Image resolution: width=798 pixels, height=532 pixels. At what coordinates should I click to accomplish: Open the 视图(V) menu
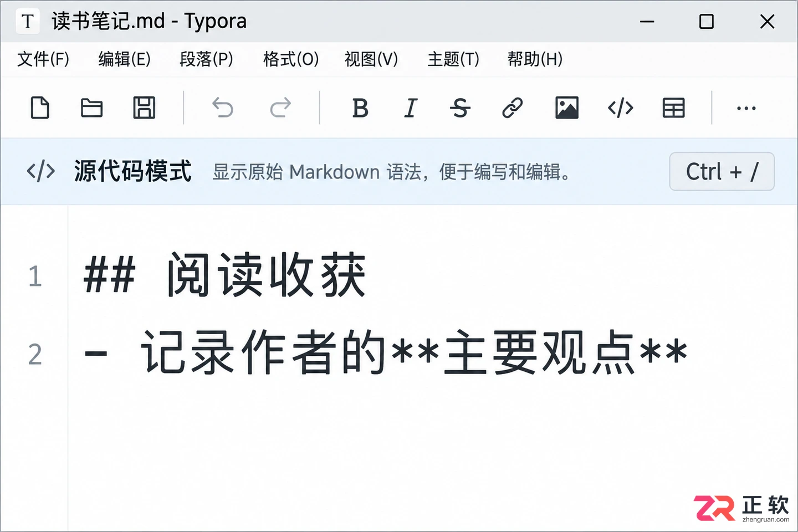(371, 59)
